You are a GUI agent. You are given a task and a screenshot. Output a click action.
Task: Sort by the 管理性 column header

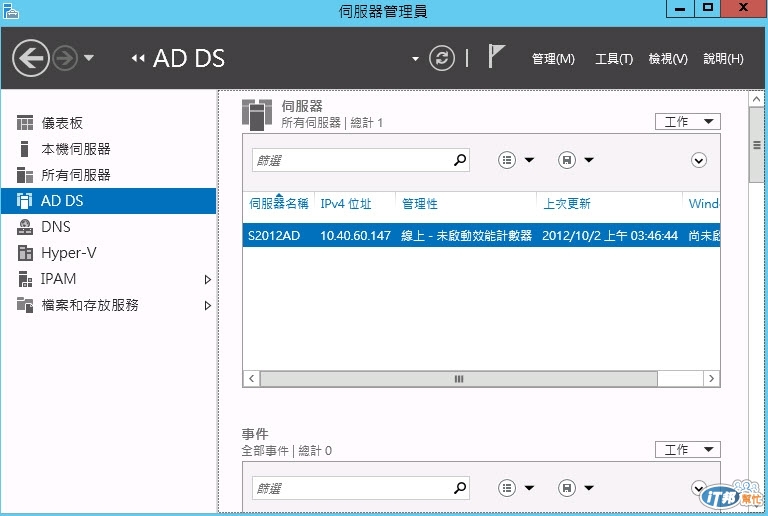pyautogui.click(x=420, y=204)
